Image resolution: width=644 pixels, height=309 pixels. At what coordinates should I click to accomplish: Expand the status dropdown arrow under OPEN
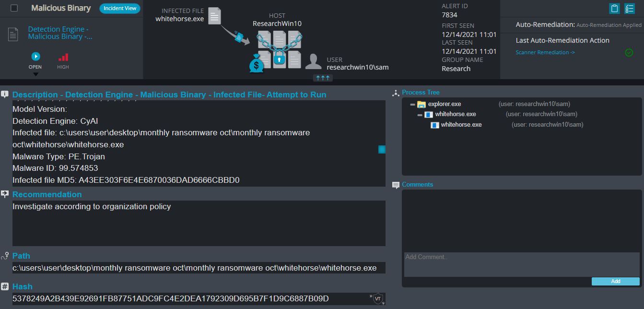(x=35, y=74)
